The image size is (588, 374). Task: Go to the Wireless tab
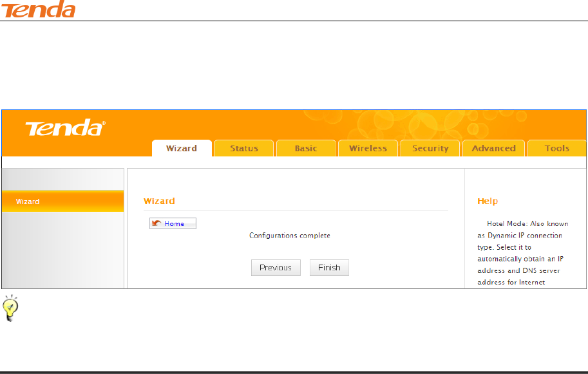[368, 149]
